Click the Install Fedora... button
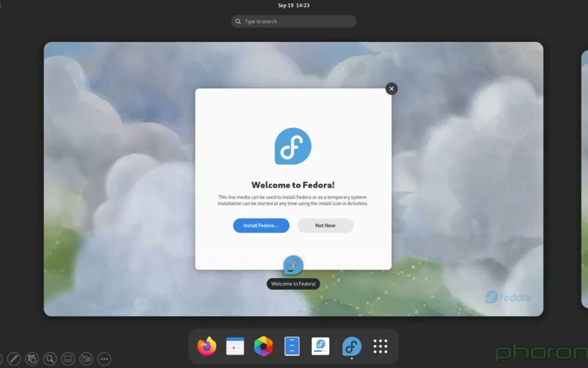 (261, 226)
